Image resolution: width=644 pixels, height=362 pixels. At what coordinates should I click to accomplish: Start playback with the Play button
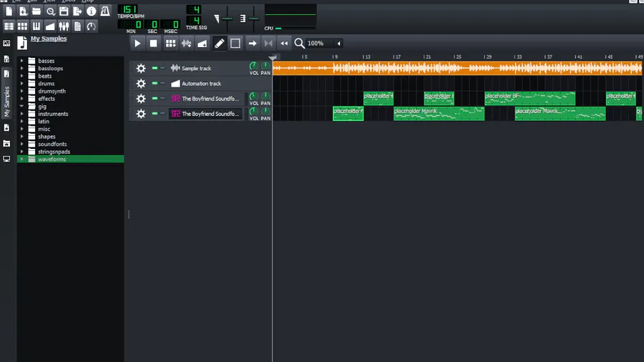click(x=137, y=43)
